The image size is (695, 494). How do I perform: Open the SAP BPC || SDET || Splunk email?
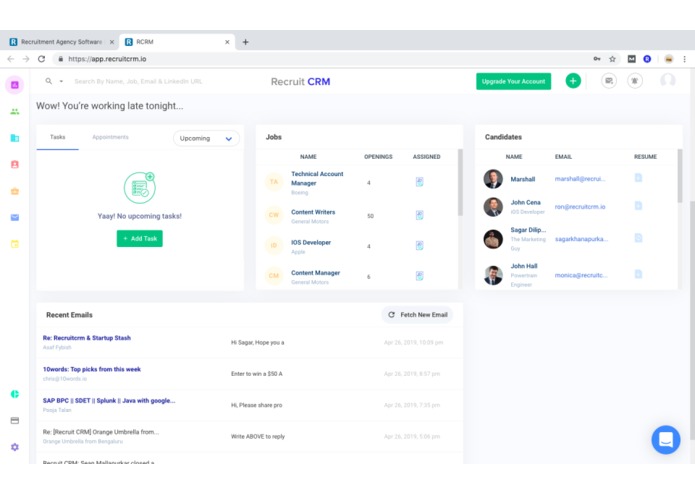(109, 401)
